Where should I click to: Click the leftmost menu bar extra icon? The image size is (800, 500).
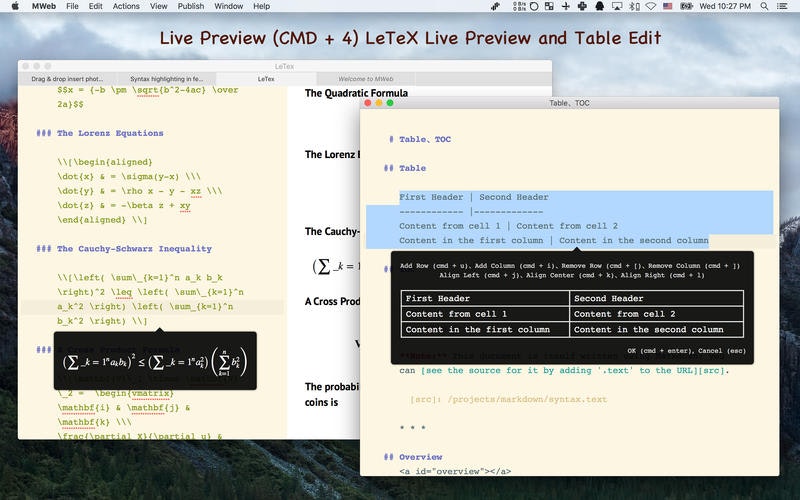[x=495, y=6]
